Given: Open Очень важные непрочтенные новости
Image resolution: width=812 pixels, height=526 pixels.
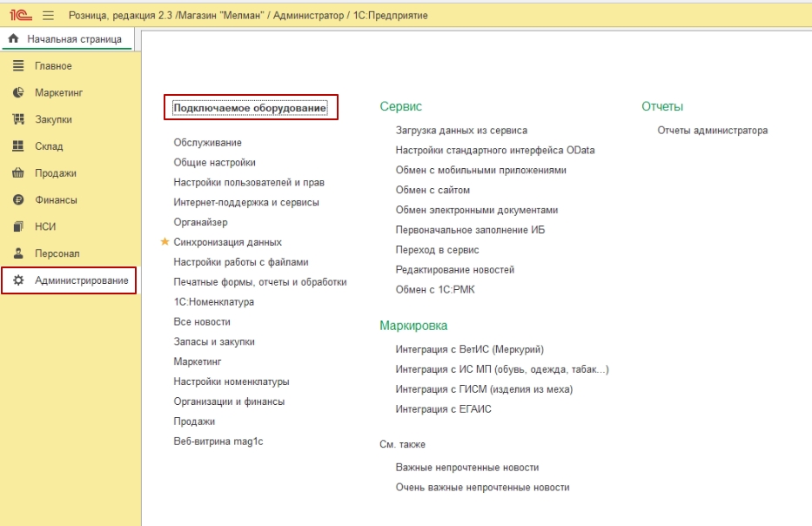Looking at the screenshot, I should coord(483,488).
